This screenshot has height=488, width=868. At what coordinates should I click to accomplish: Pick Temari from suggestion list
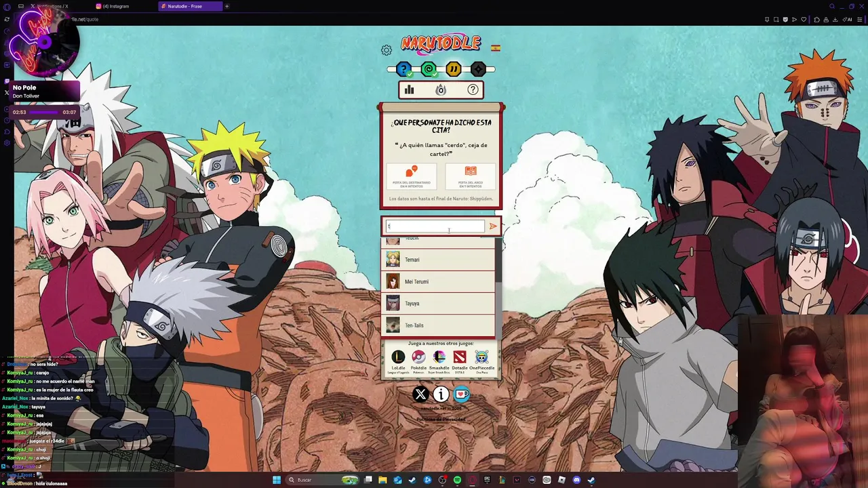point(438,260)
